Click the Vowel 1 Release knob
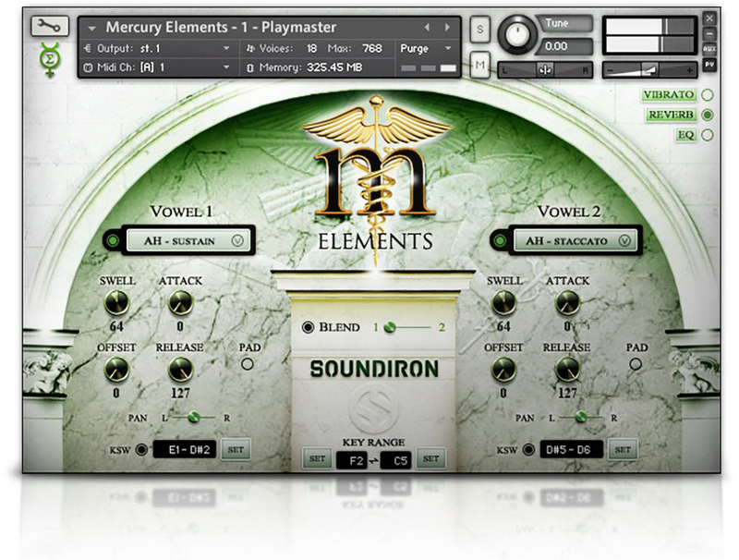739x560 pixels. [x=180, y=369]
